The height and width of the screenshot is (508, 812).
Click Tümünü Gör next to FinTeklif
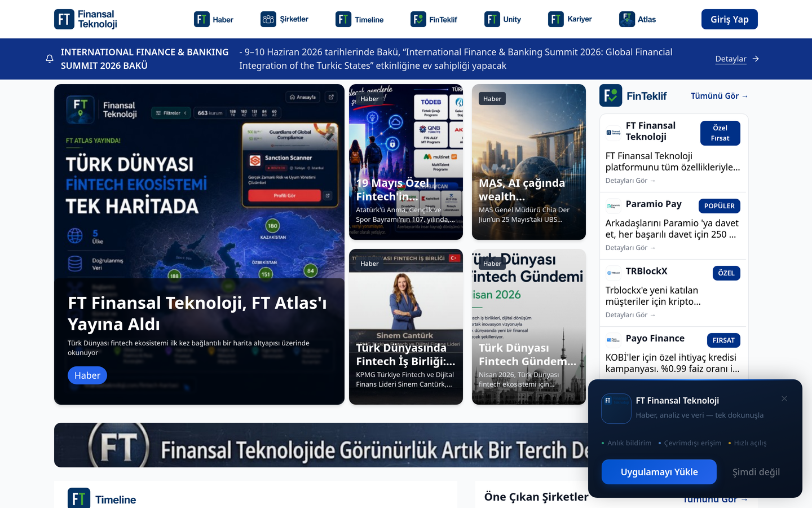tap(720, 96)
